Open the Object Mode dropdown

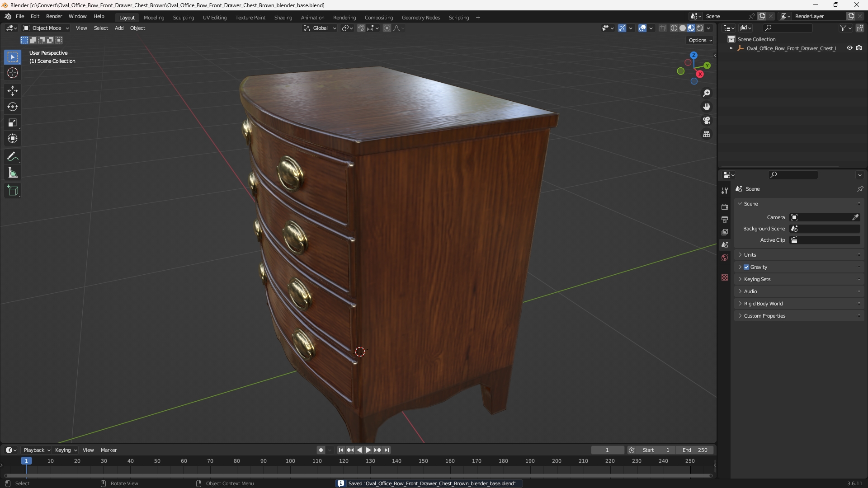46,28
